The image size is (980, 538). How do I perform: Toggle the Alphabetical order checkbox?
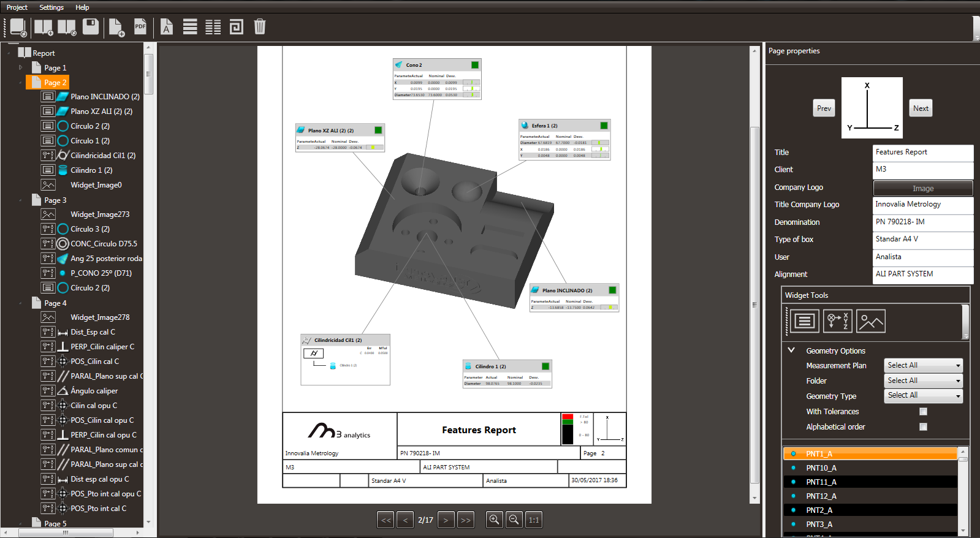[923, 427]
